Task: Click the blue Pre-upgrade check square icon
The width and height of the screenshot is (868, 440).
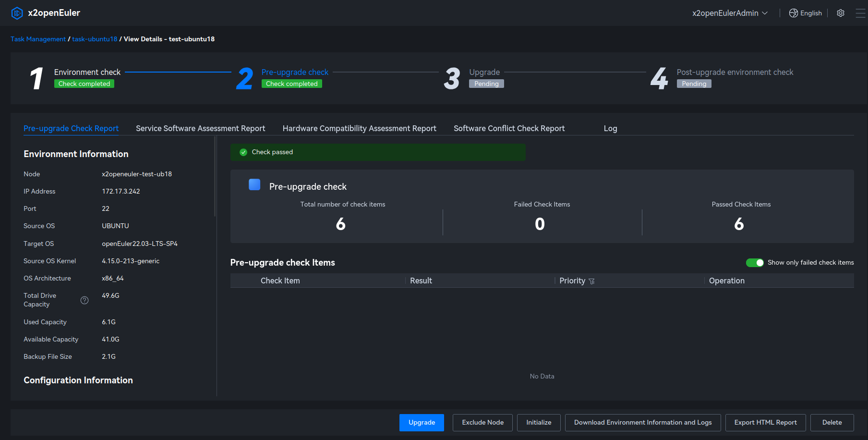Action: click(254, 185)
